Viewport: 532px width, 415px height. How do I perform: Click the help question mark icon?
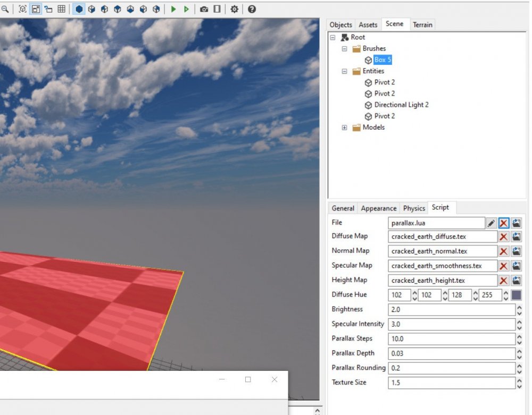[252, 9]
